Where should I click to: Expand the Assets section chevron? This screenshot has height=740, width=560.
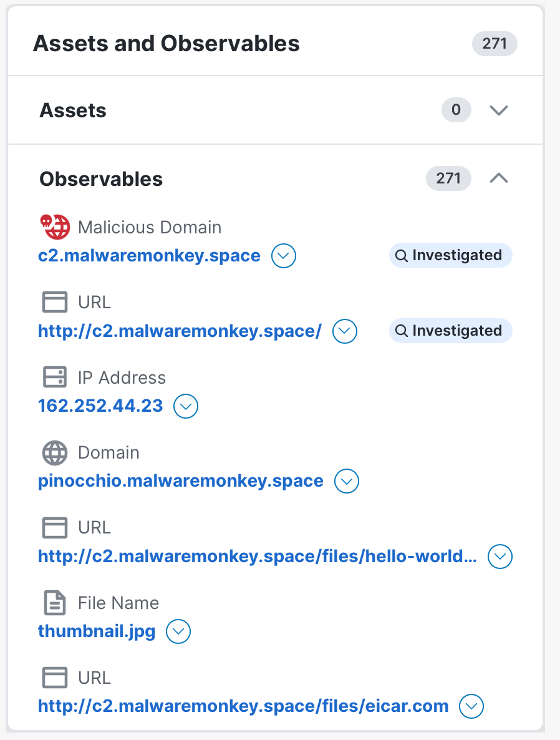499,110
